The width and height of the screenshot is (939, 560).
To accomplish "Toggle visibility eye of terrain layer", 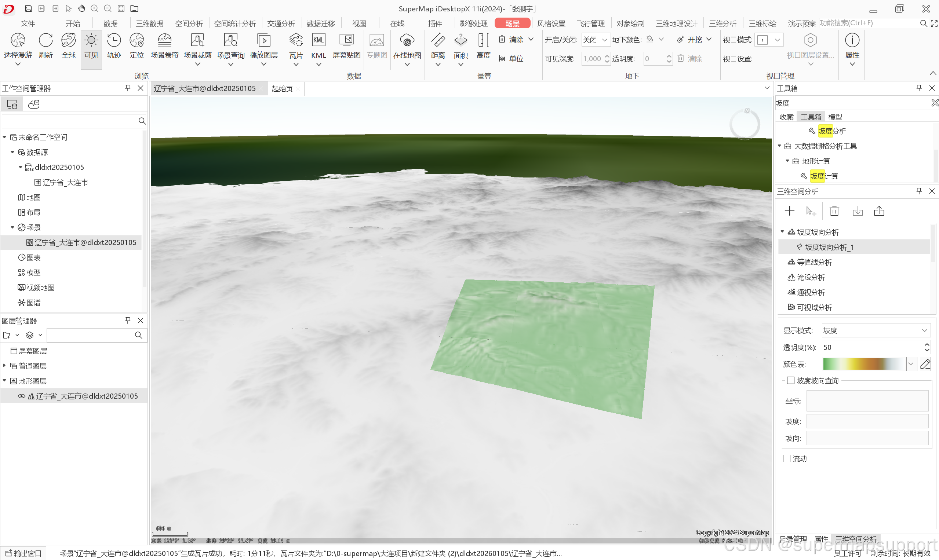I will 22,396.
